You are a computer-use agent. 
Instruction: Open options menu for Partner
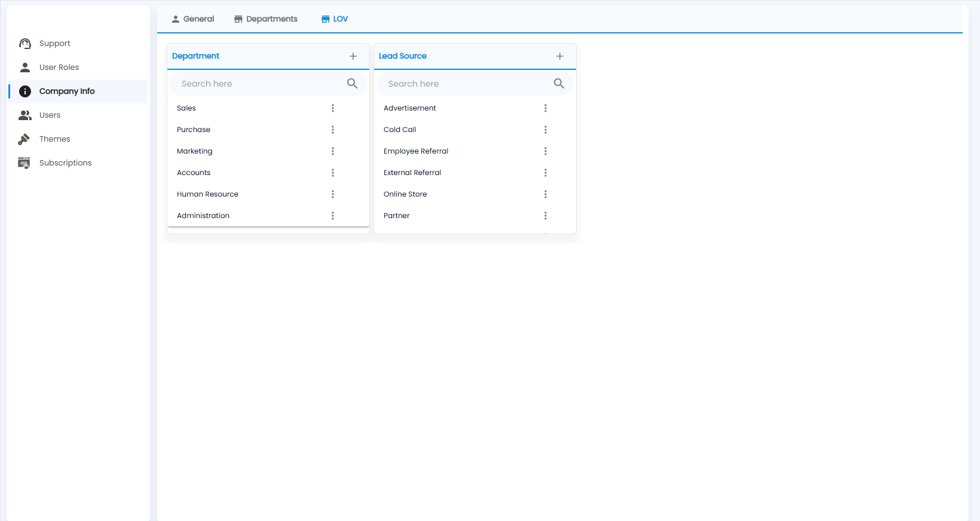click(x=546, y=216)
